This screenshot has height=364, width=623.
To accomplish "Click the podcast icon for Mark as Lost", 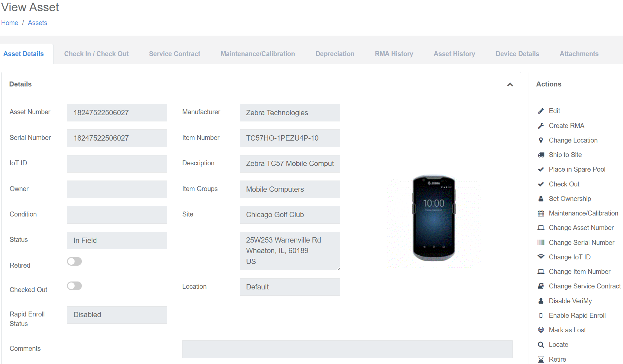I will pyautogui.click(x=541, y=330).
